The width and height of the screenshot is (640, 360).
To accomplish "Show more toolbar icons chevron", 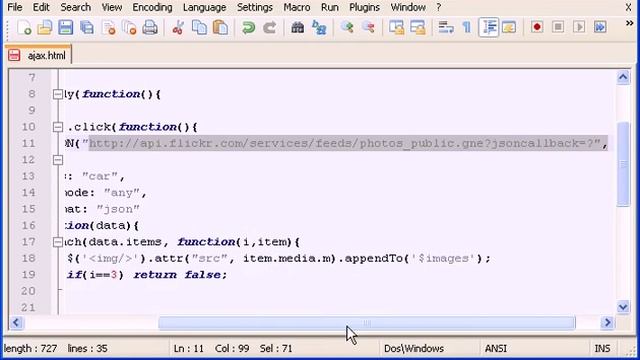I will coord(629,24).
